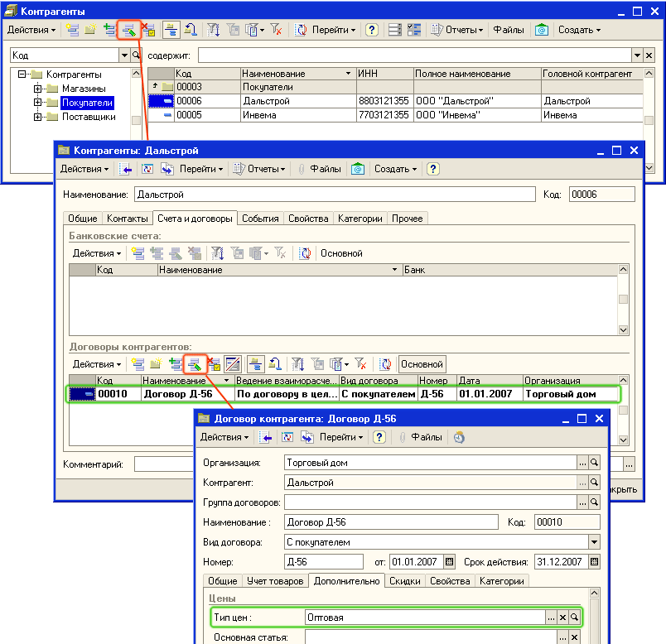
Task: Click the add contract icon in Договоры контрагентов toolbar
Action: click(x=138, y=364)
